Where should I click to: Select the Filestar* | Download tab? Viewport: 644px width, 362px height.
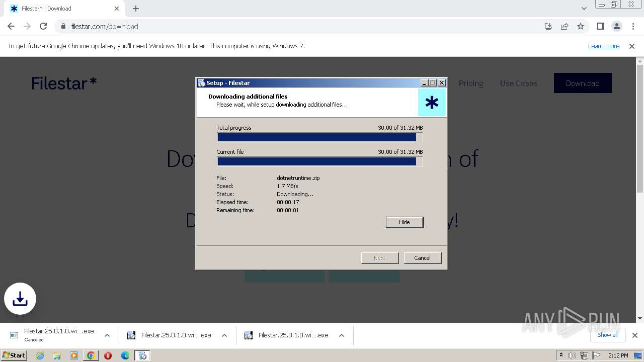[x=64, y=9]
